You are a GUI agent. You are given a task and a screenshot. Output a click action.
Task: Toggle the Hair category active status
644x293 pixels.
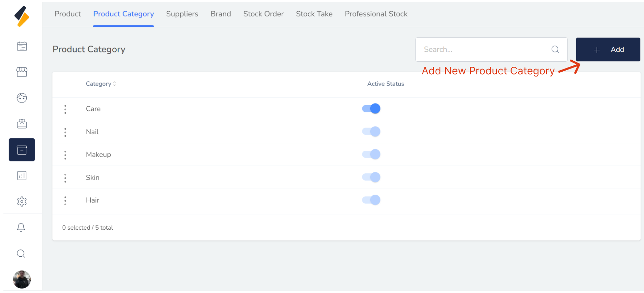pos(371,200)
